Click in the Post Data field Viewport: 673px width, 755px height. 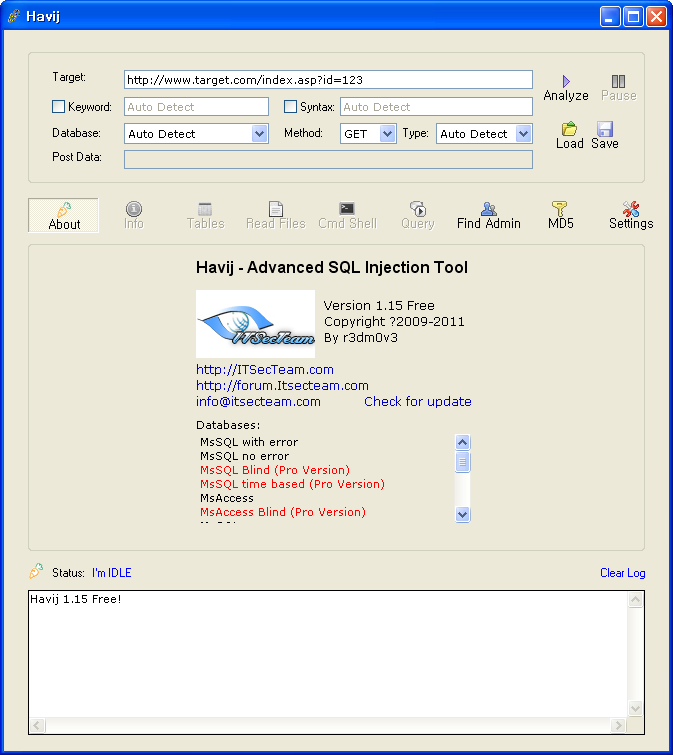(328, 159)
